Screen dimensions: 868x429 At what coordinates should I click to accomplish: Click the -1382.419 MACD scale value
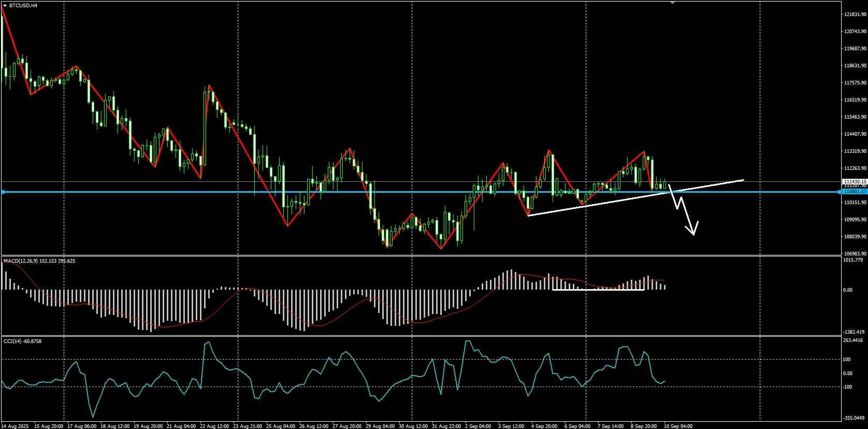[x=854, y=332]
